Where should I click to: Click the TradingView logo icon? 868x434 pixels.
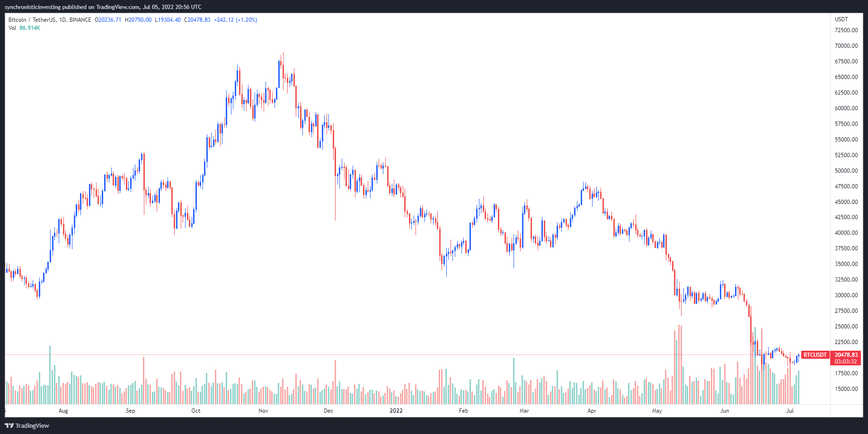point(9,425)
